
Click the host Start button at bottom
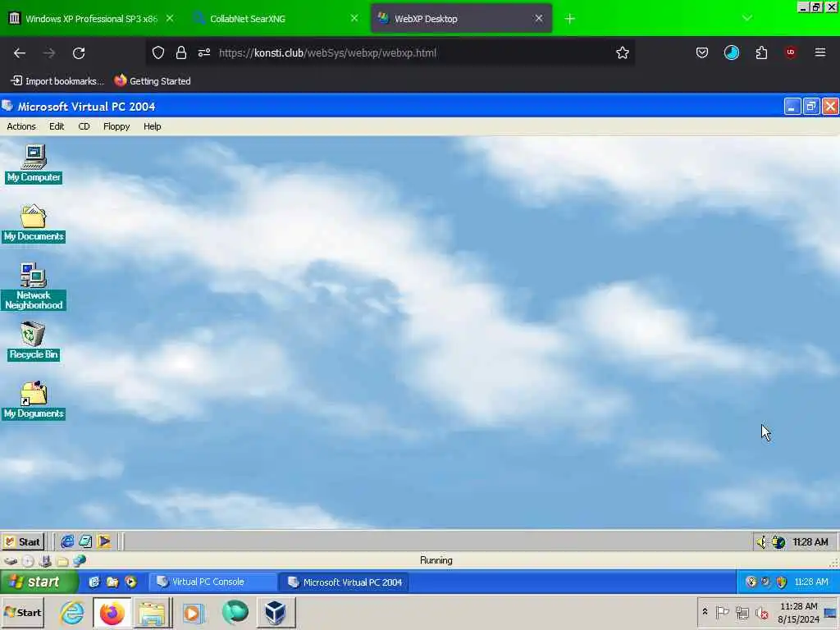(x=22, y=612)
